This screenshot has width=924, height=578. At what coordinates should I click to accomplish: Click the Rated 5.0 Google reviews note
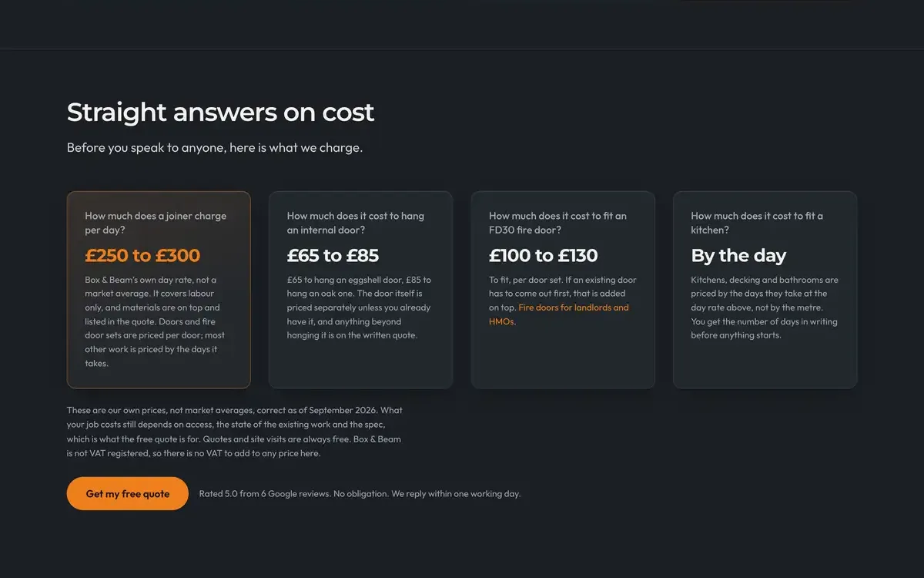(360, 494)
